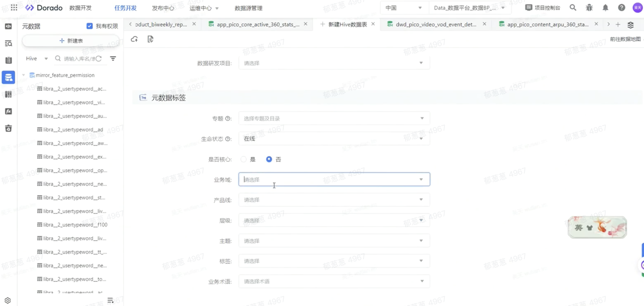Click the 新建表 button

tap(71, 41)
